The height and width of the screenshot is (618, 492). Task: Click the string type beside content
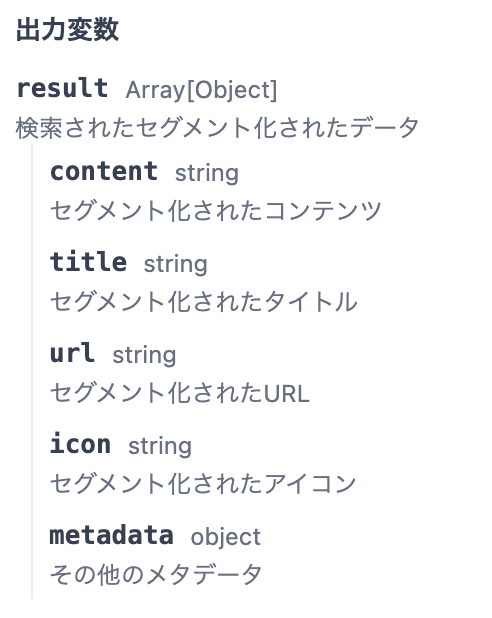point(207,173)
